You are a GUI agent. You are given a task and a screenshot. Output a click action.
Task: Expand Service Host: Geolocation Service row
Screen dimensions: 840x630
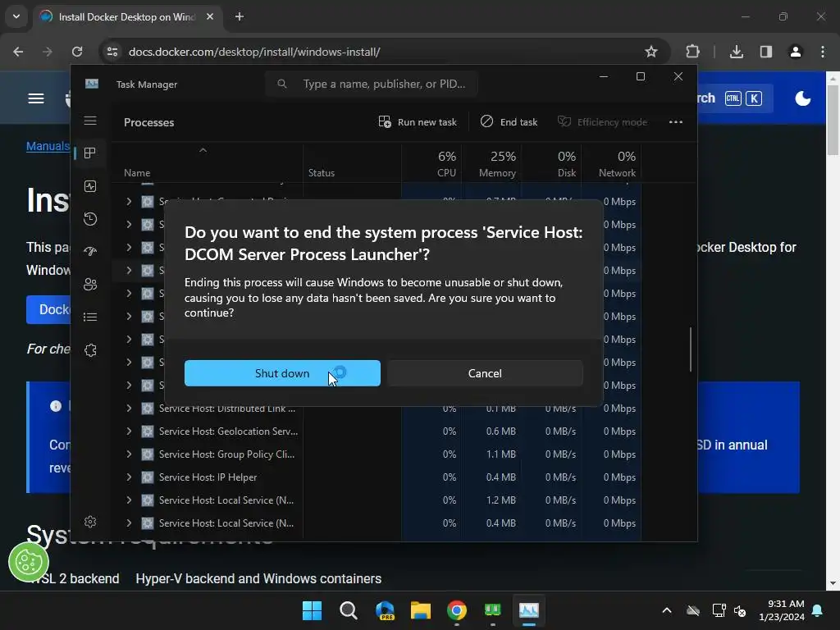click(129, 431)
